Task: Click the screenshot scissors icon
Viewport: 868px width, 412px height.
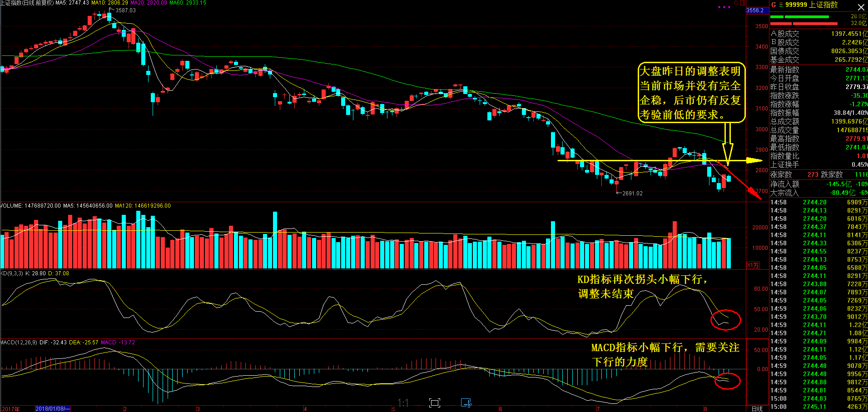Action: pos(466,403)
